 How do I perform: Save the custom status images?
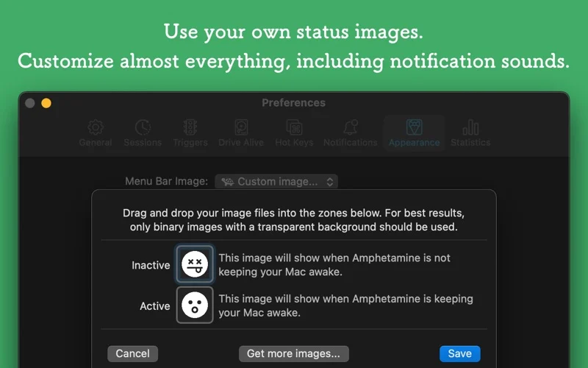tap(460, 354)
